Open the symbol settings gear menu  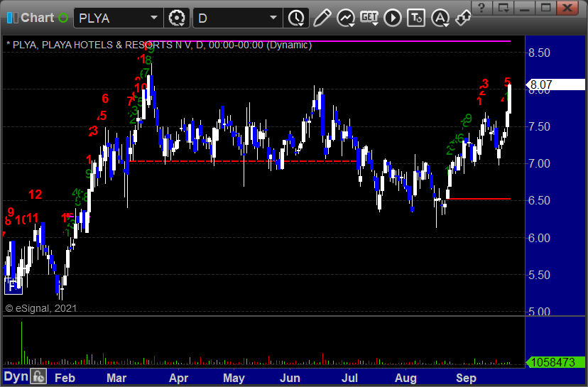point(177,18)
